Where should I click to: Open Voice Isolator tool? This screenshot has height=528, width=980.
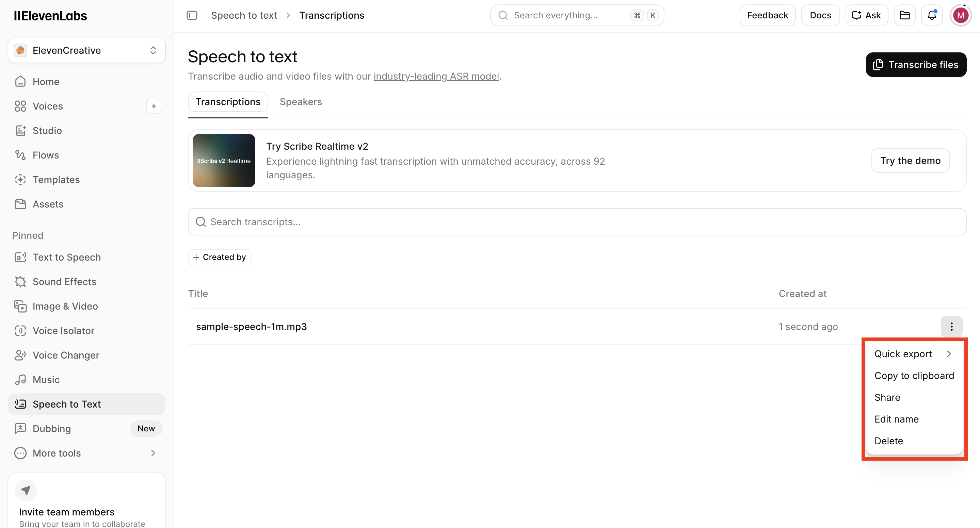87,331
